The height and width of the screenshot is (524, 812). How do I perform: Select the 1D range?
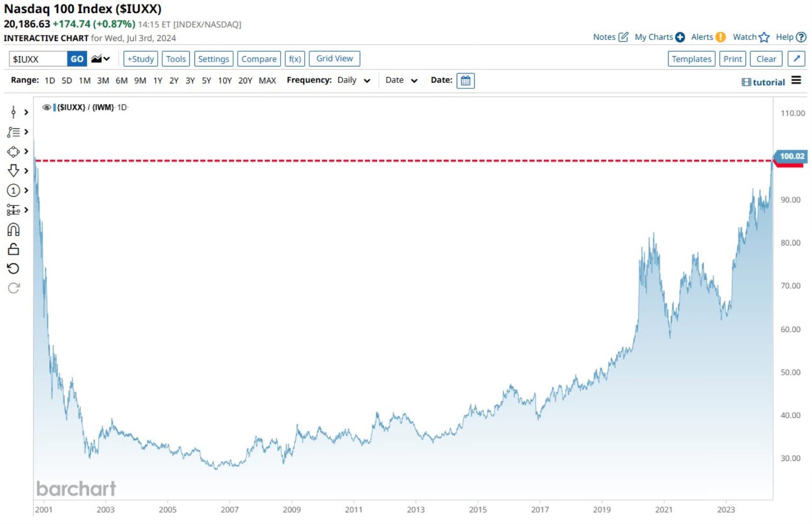pyautogui.click(x=50, y=81)
